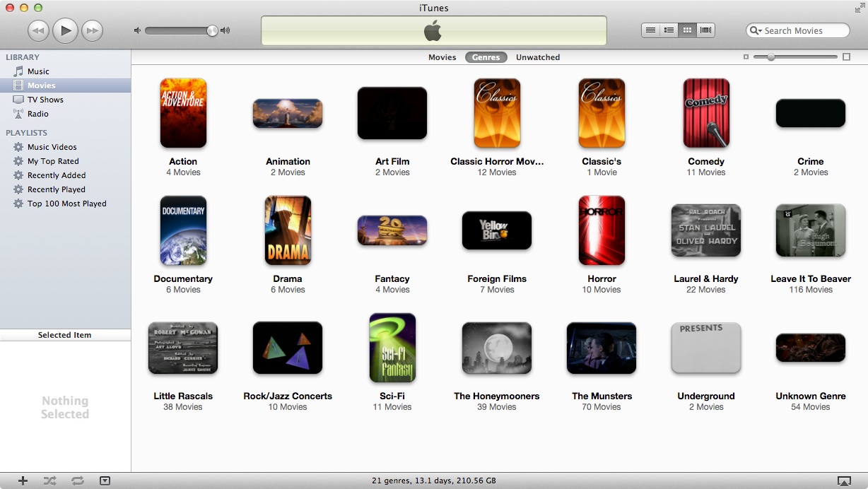Switch to Album List view
Screen dimensions: 868x489
(x=669, y=30)
